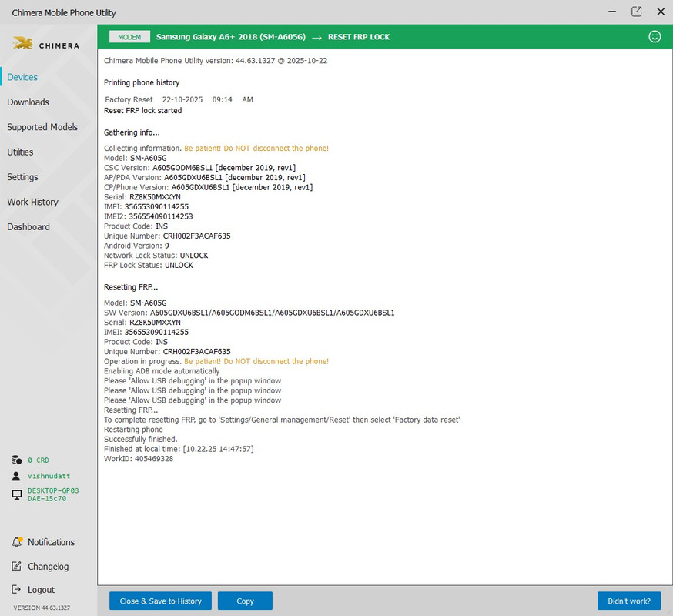
Task: Log out of Chimera account
Action: coord(41,590)
